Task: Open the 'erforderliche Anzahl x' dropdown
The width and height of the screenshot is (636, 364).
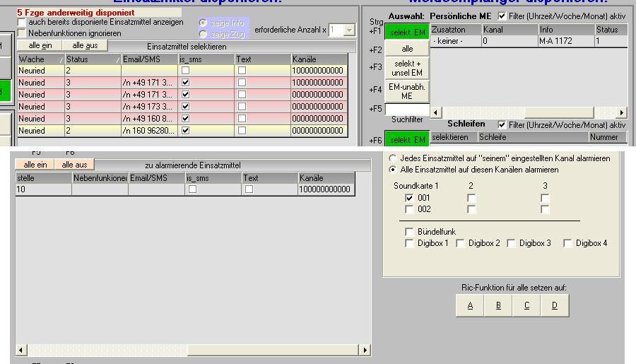Action: [x=350, y=30]
